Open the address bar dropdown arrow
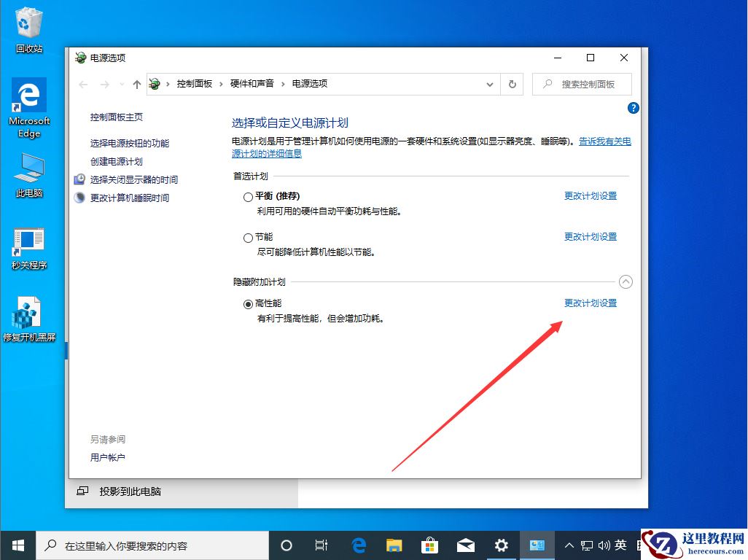Image resolution: width=748 pixels, height=560 pixels. [x=490, y=84]
